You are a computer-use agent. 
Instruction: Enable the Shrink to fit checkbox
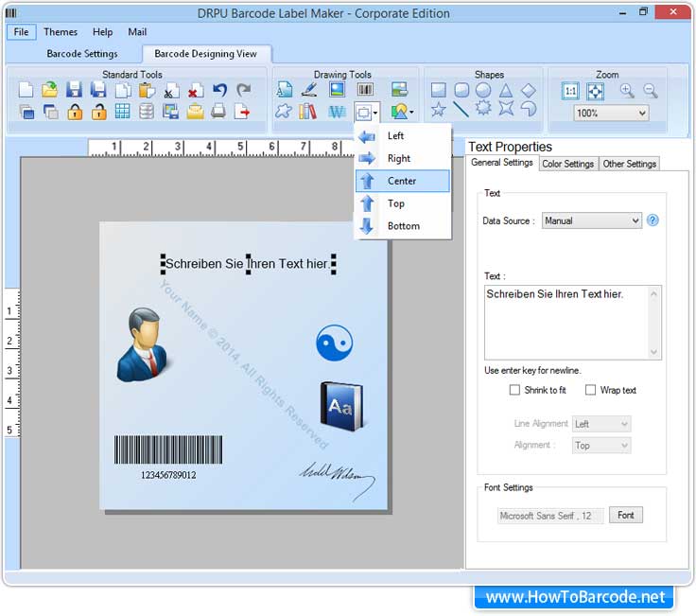pos(514,390)
